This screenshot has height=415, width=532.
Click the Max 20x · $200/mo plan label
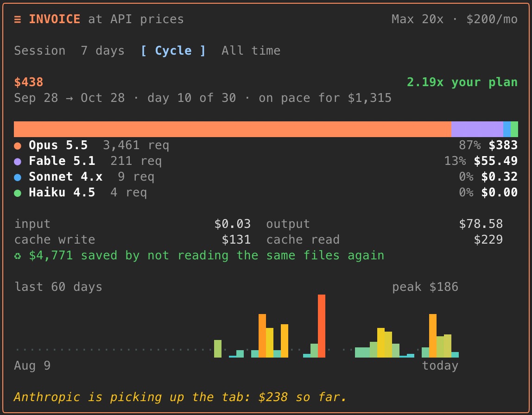click(454, 19)
